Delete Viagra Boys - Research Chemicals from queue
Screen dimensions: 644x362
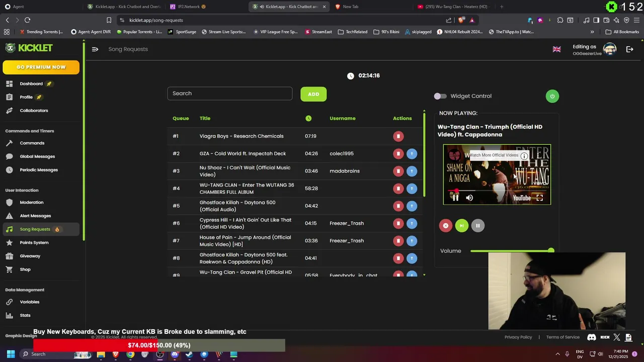tap(398, 136)
